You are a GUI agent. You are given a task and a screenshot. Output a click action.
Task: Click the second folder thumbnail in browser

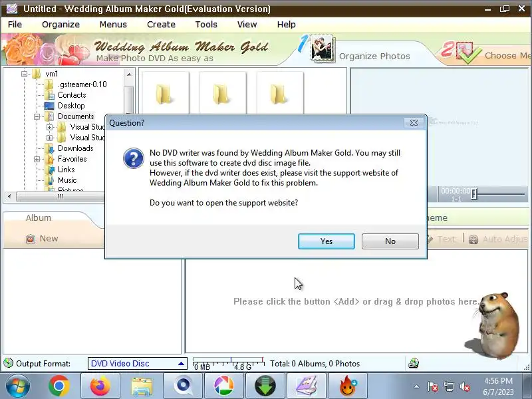pyautogui.click(x=222, y=93)
